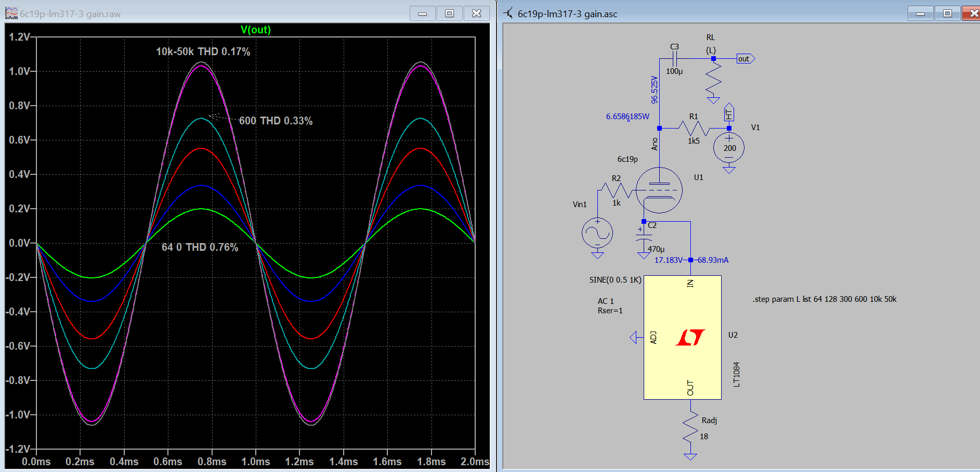Click the 470µ value of C2
The image size is (980, 472).
pos(656,249)
